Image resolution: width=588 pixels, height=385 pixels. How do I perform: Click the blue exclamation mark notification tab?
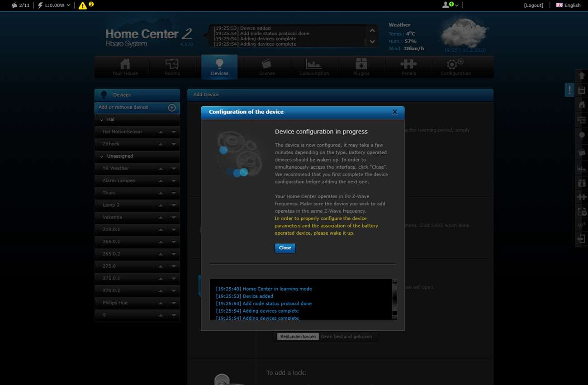569,90
